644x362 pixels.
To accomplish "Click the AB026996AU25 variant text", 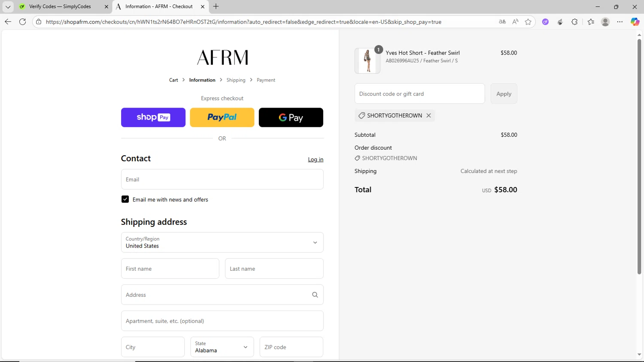I will coord(422,61).
